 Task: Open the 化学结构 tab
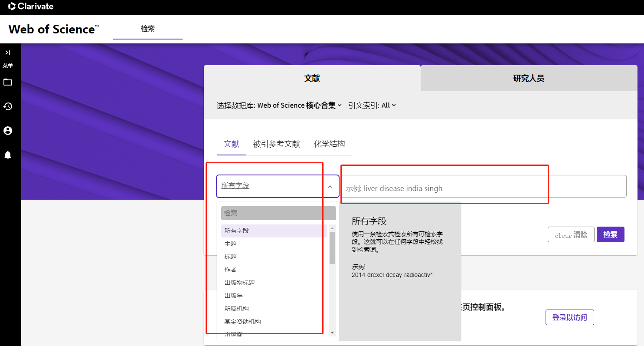click(330, 144)
